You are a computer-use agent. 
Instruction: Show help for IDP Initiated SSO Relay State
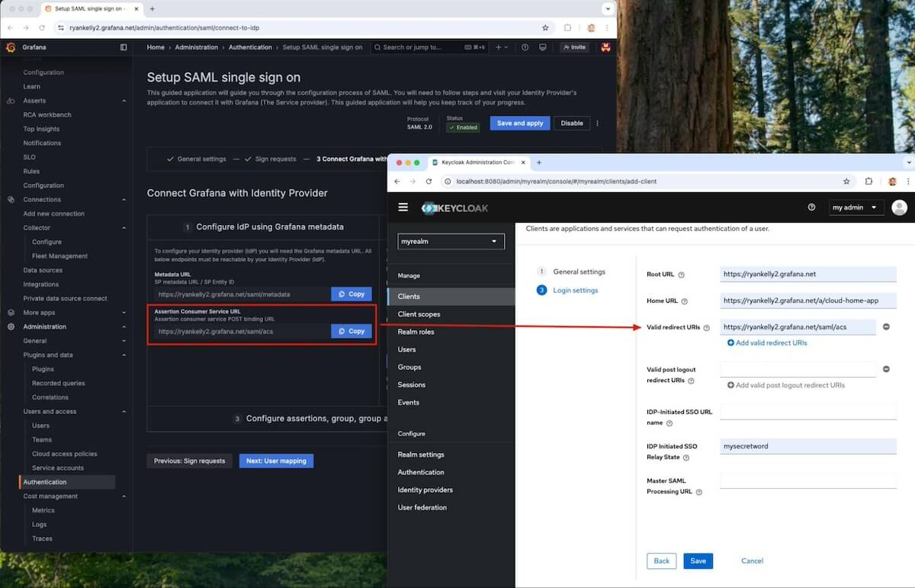pos(686,458)
